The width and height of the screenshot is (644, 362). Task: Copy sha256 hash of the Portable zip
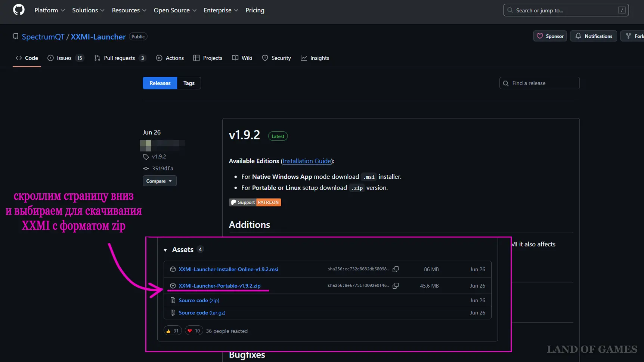point(396,286)
